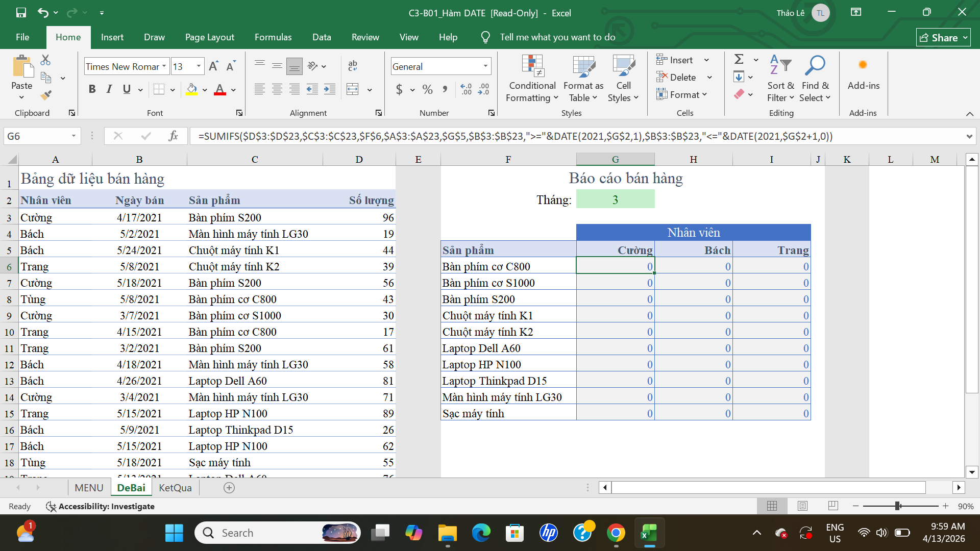This screenshot has height=551, width=980.
Task: Select the green month cell G2
Action: (x=615, y=199)
